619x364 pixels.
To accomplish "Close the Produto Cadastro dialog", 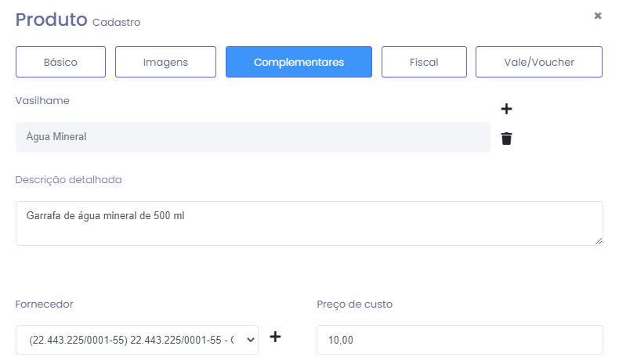I will tap(598, 16).
